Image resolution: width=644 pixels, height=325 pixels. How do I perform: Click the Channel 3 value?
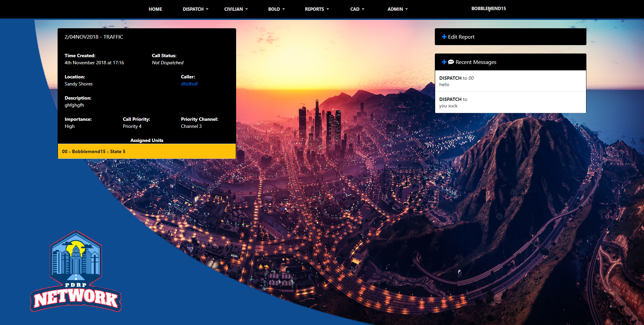click(191, 126)
